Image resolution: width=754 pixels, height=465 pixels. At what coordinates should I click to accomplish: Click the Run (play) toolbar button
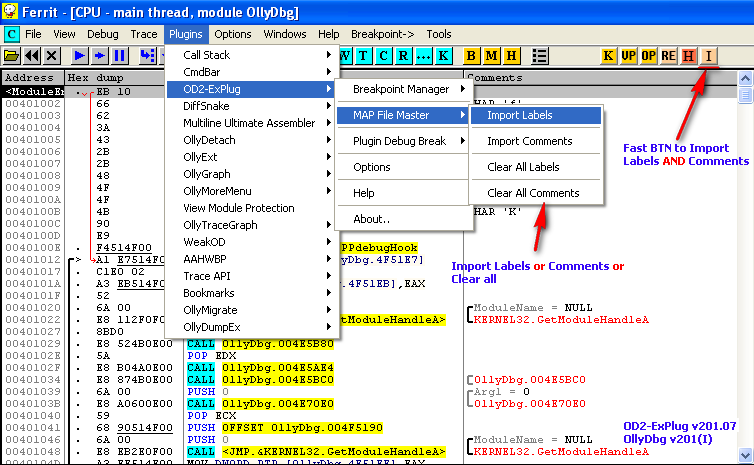point(80,56)
